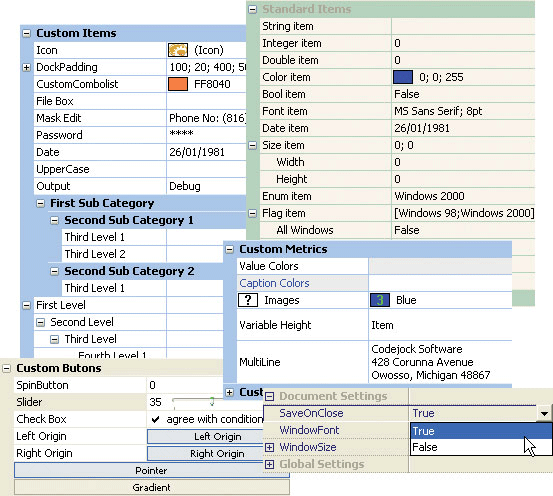The height and width of the screenshot is (496, 553).
Task: Click the question mark Images icon
Action: click(248, 300)
